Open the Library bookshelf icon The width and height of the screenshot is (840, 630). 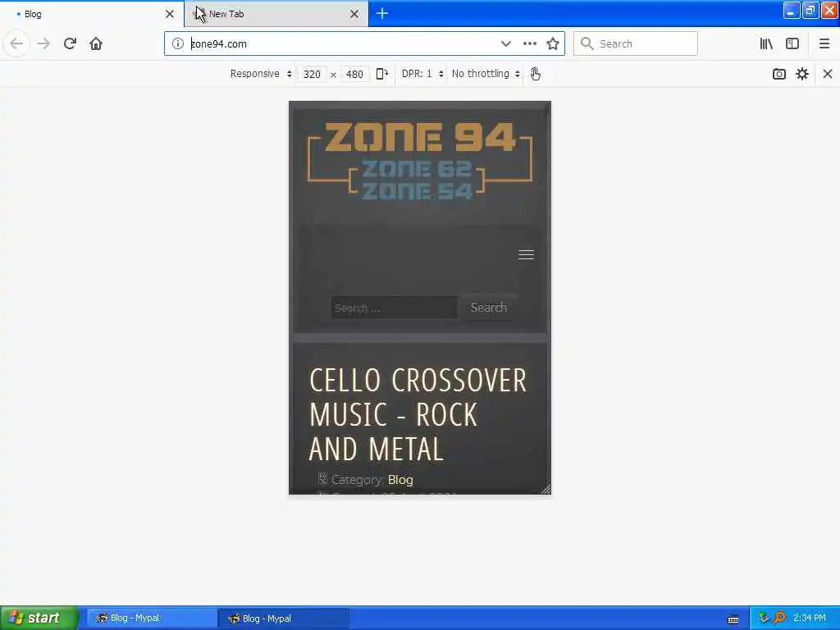(x=766, y=43)
